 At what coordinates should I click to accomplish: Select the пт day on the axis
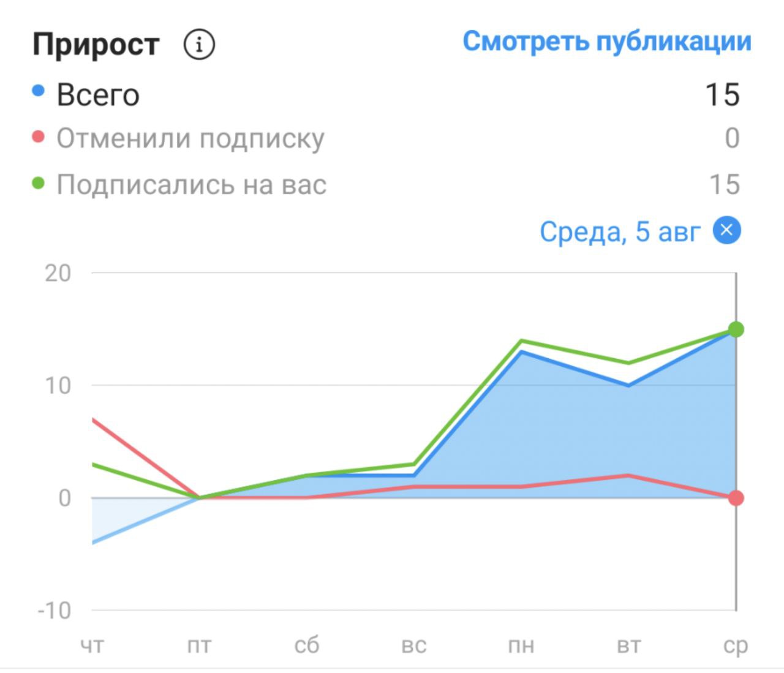click(200, 645)
